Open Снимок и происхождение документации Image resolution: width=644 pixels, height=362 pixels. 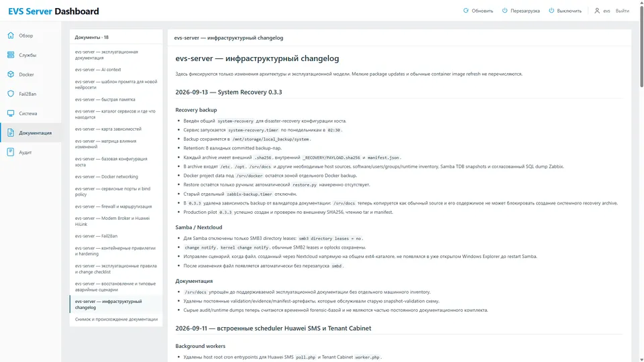pyautogui.click(x=116, y=319)
